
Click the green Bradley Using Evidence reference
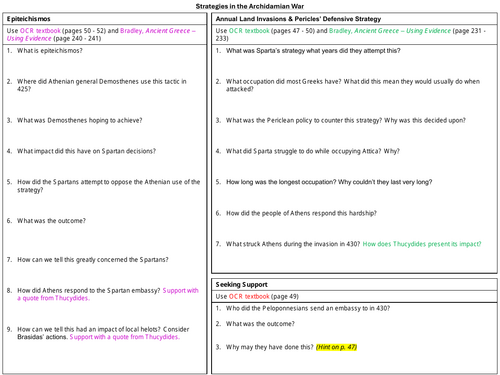point(390,31)
